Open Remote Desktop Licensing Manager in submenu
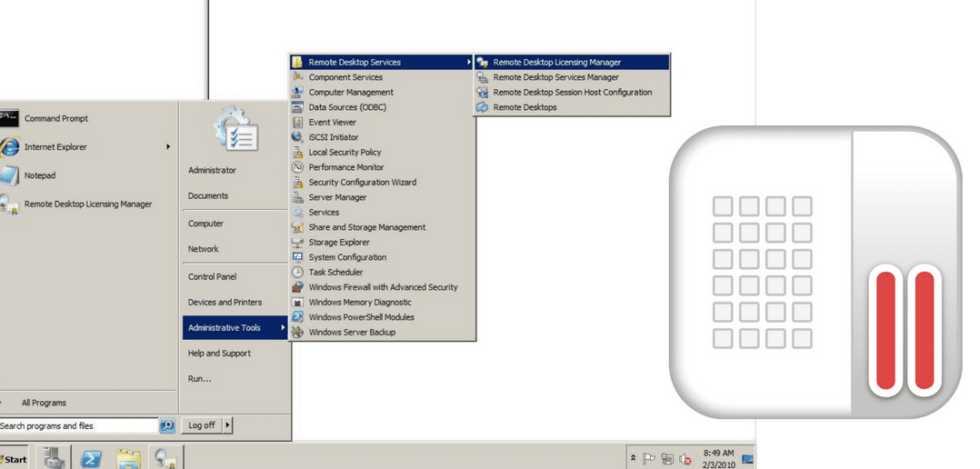Screen dimensions: 980x469 [x=572, y=62]
